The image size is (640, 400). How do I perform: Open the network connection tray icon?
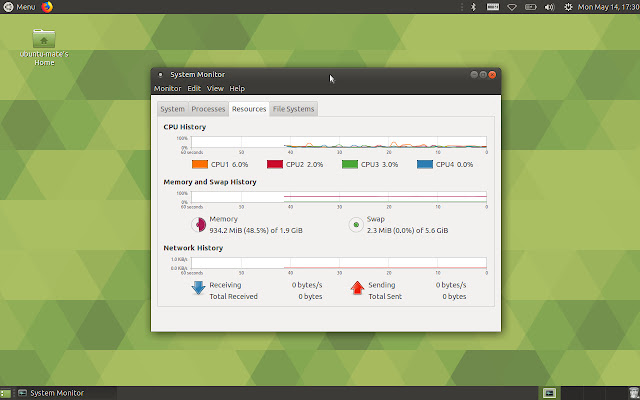pos(512,7)
